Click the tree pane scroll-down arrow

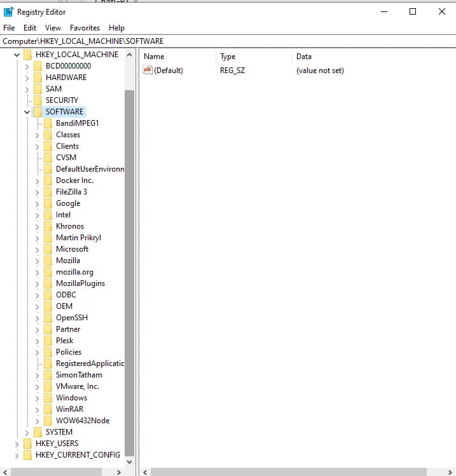tap(129, 462)
